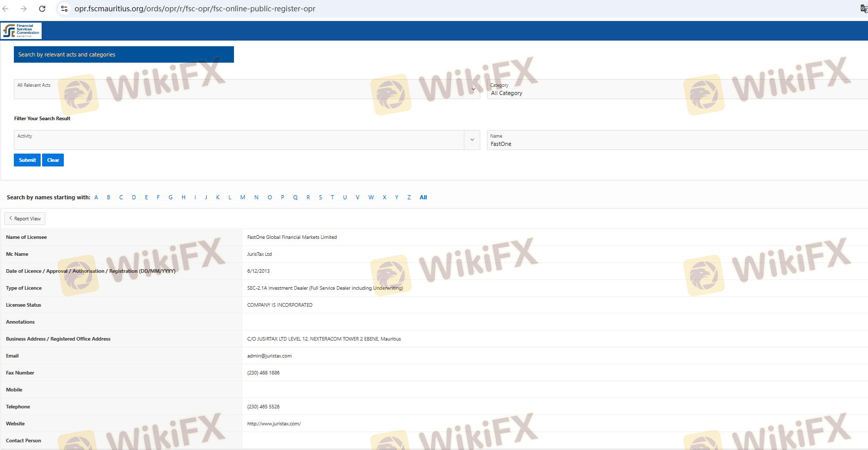Filter names starting with B

(x=109, y=197)
